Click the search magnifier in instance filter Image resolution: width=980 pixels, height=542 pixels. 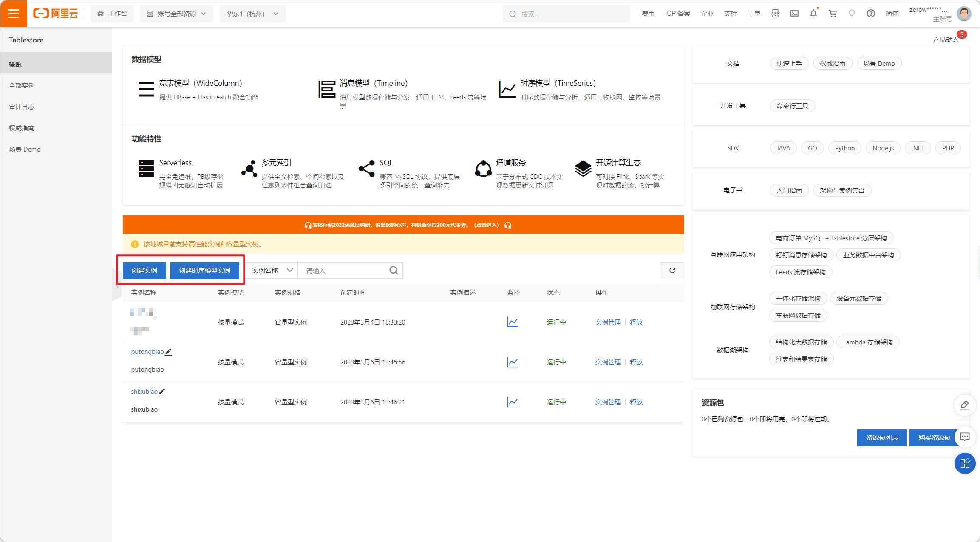(394, 271)
